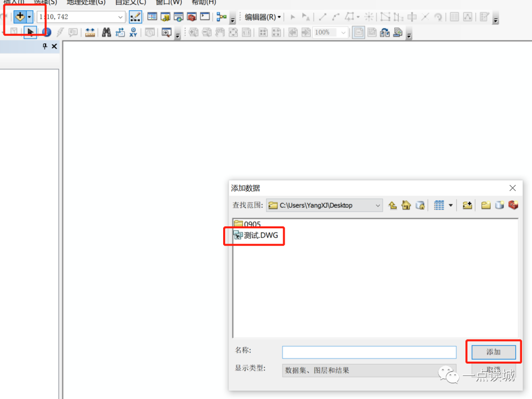The height and width of the screenshot is (399, 532).
Task: Create new file geodatabase icon in dialog
Action: pyautogui.click(x=499, y=205)
